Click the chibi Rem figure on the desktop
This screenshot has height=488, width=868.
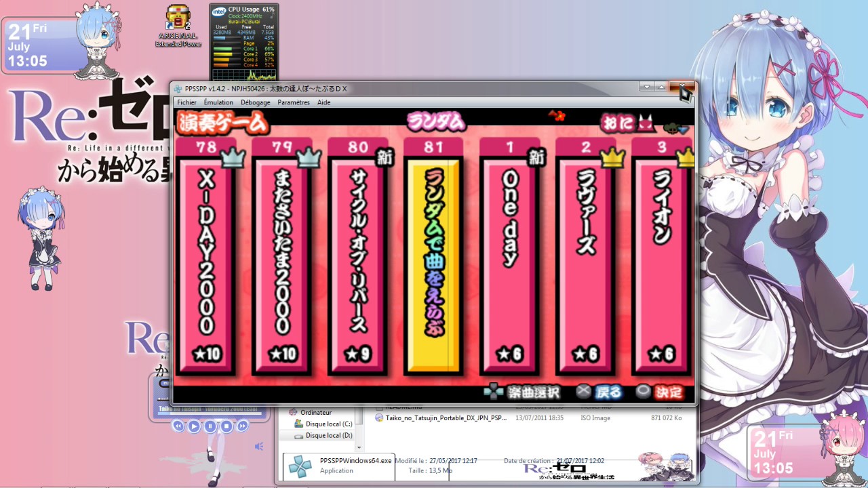41,237
